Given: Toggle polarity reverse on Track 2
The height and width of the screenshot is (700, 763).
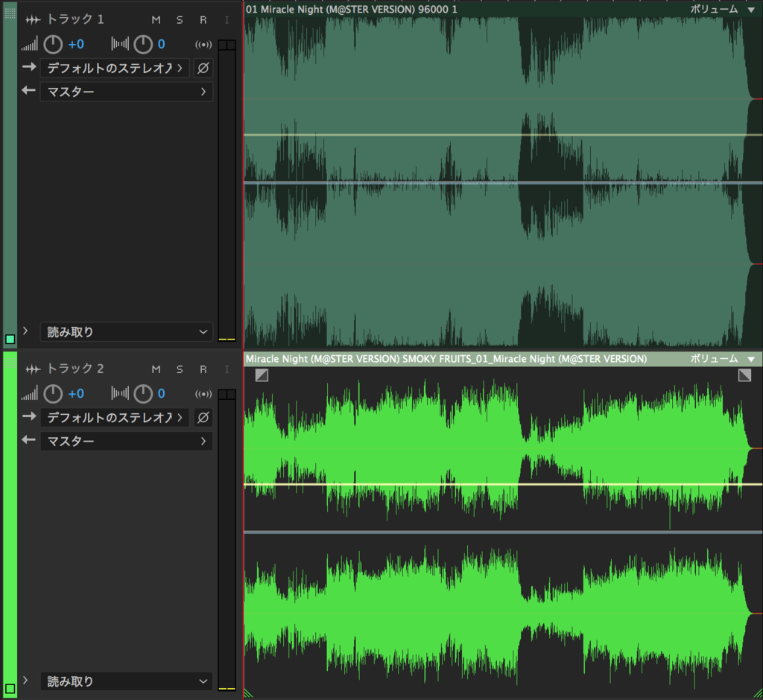Looking at the screenshot, I should pyautogui.click(x=203, y=417).
